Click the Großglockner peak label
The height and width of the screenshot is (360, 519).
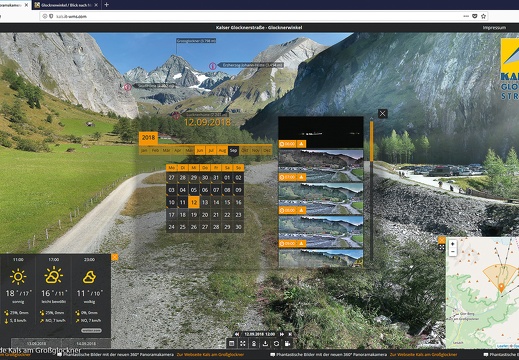[196, 41]
